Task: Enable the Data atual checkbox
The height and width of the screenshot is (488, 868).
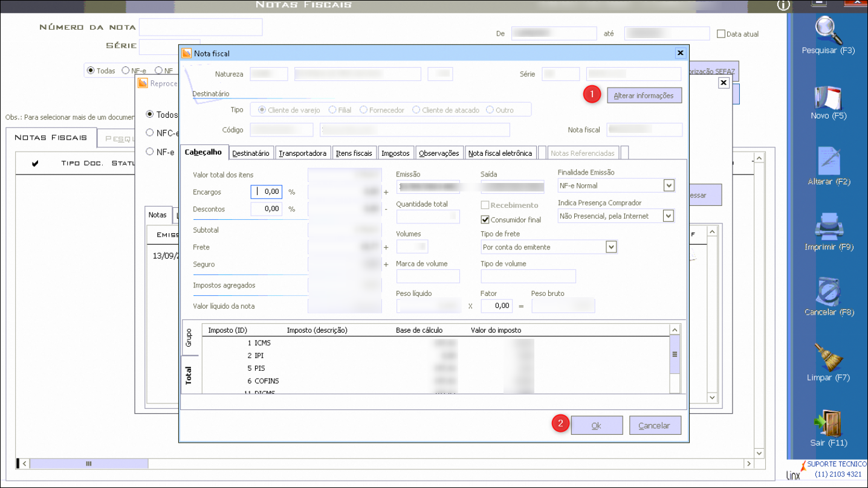Action: (x=721, y=34)
